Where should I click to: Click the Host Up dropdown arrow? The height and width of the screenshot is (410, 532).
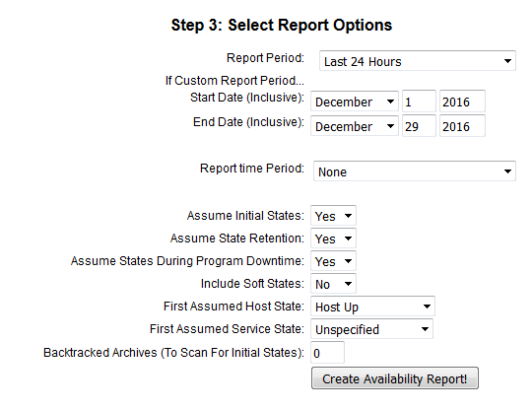click(427, 307)
